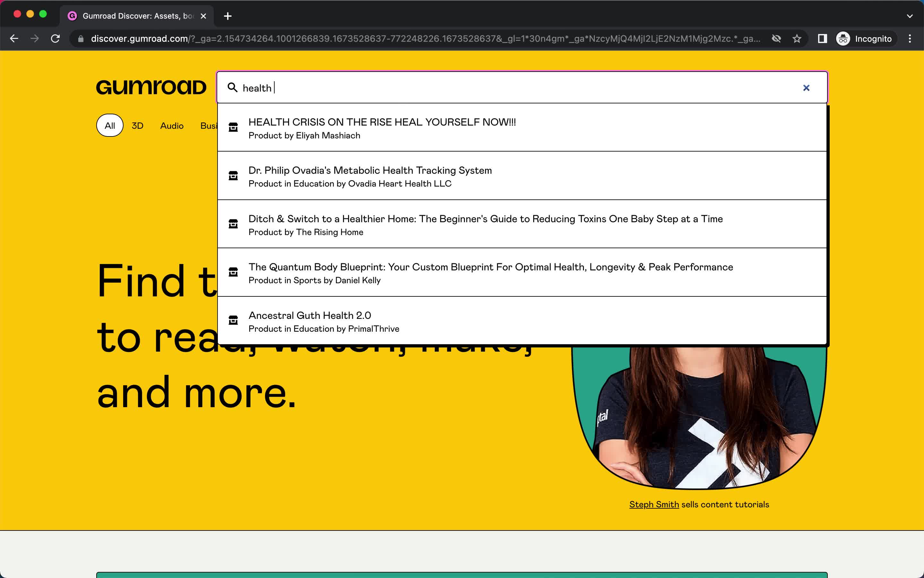Click store icon beside Metabolic Health Tracking result
The height and width of the screenshot is (578, 924).
pos(233,176)
